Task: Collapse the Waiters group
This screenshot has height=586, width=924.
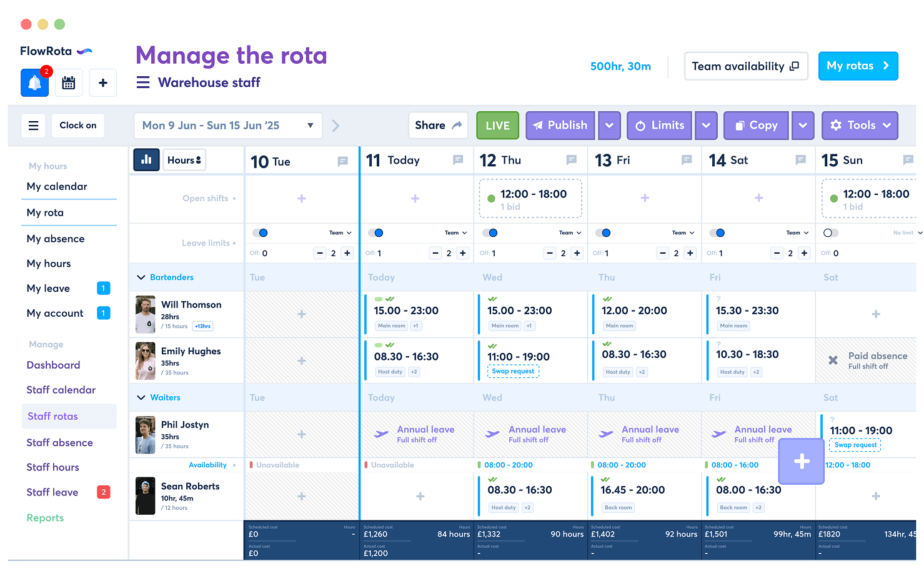Action: [x=141, y=397]
